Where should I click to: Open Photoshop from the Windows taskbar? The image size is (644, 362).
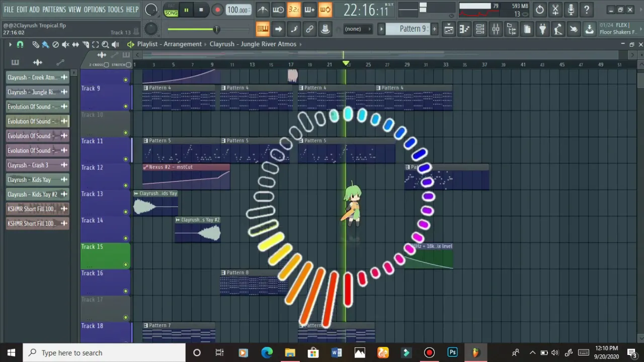(x=452, y=353)
